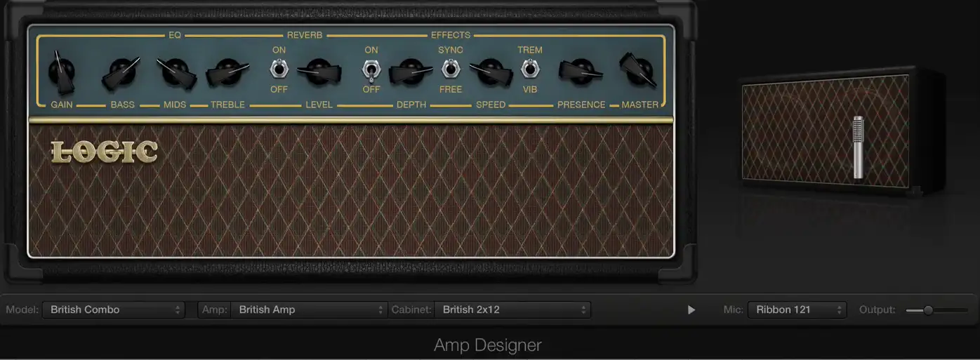Toggle the Reverb ON/OFF switch
This screenshot has height=360, width=980.
(279, 69)
